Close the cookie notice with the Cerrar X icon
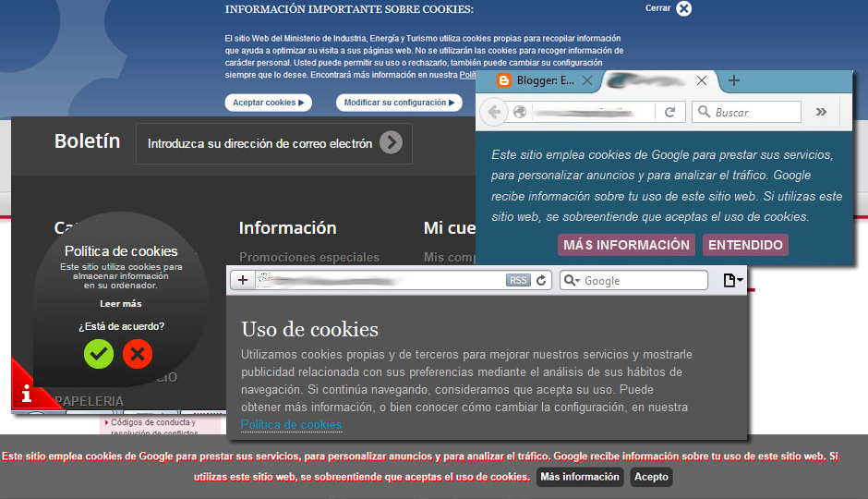 click(x=684, y=8)
